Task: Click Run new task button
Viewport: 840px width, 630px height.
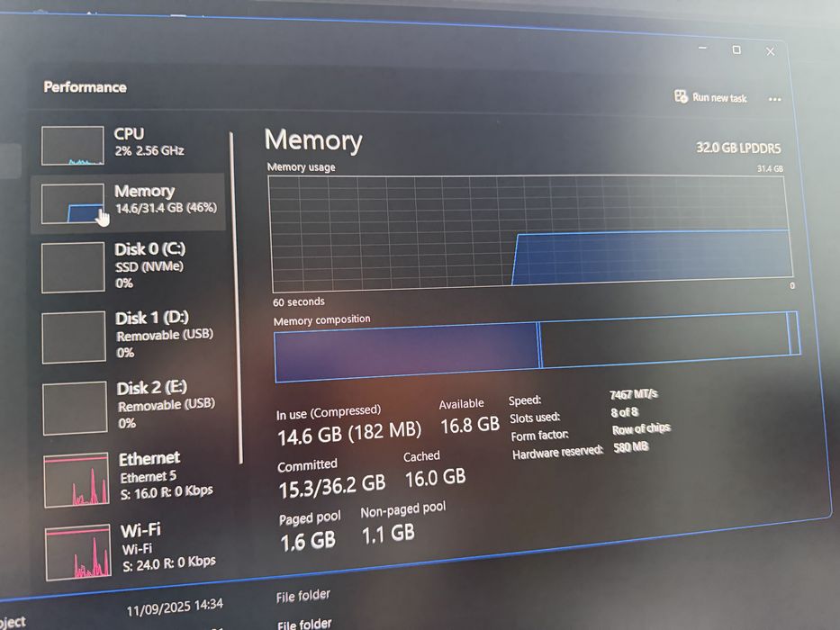Action: 710,97
